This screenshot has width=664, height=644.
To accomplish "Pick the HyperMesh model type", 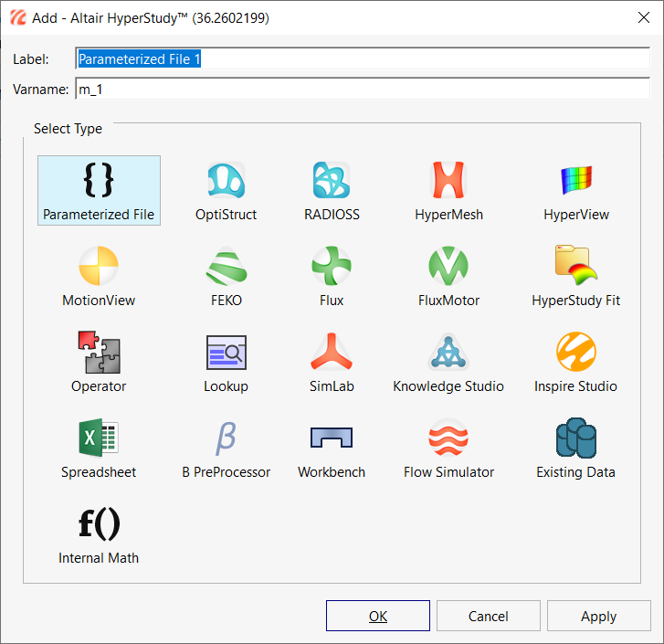I will pos(448,182).
